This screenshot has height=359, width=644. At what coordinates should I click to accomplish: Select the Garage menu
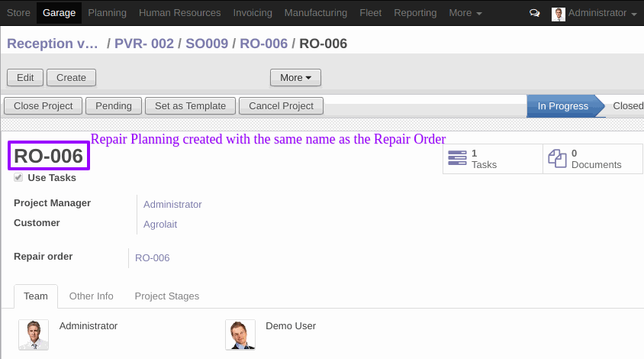60,13
